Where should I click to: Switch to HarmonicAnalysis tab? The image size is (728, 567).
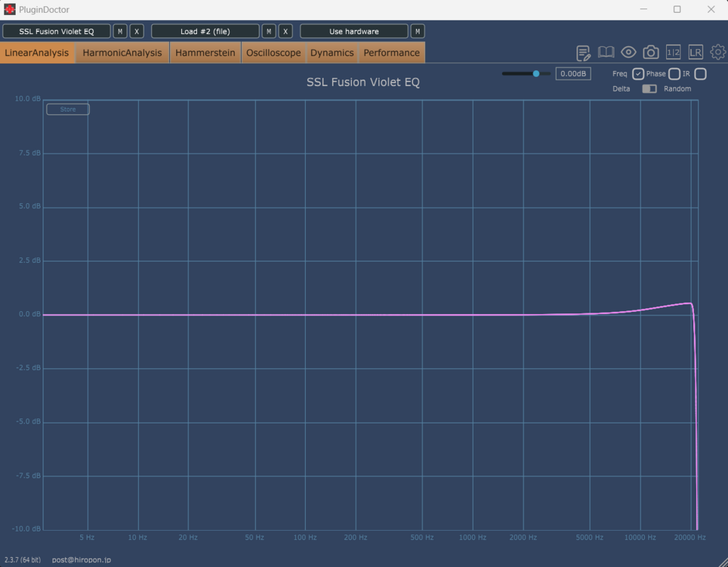point(122,53)
